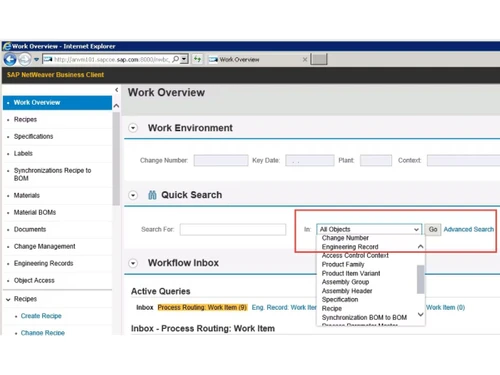The width and height of the screenshot is (500, 375).
Task: Open Documents navigation item
Action: pyautogui.click(x=30, y=229)
